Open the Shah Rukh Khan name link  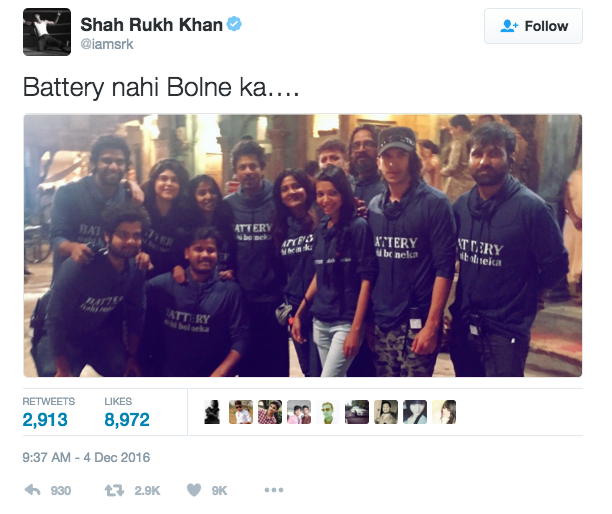pos(151,25)
